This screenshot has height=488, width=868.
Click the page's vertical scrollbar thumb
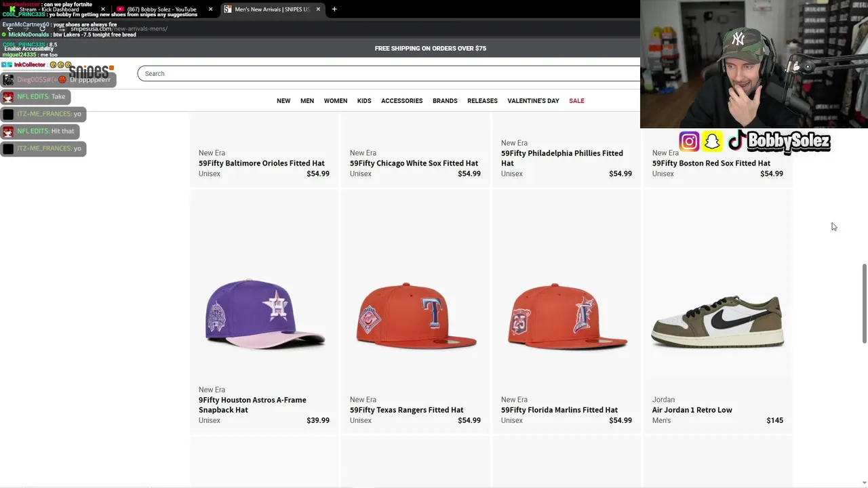click(x=864, y=304)
